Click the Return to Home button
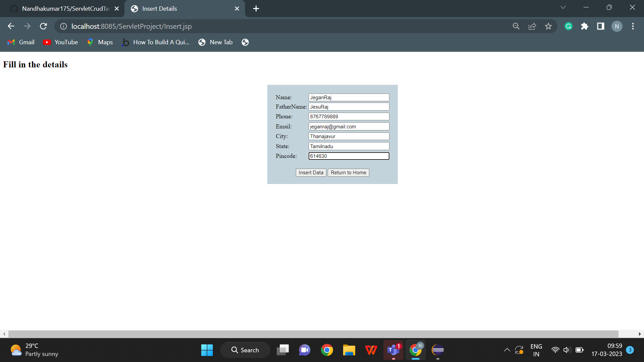 point(348,172)
